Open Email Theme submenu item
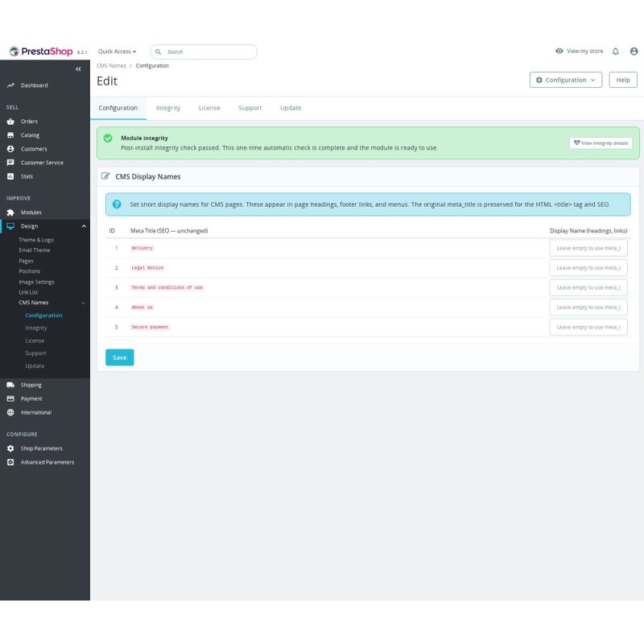This screenshot has width=644, height=644. 34,250
